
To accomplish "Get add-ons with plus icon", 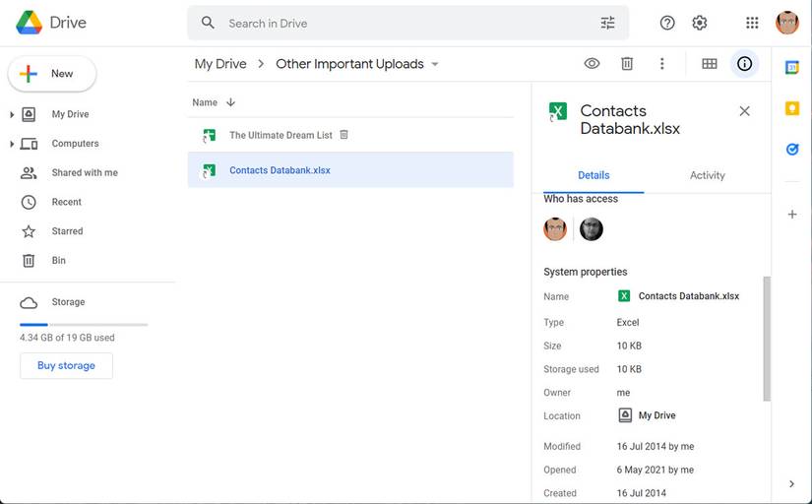I will [x=791, y=214].
